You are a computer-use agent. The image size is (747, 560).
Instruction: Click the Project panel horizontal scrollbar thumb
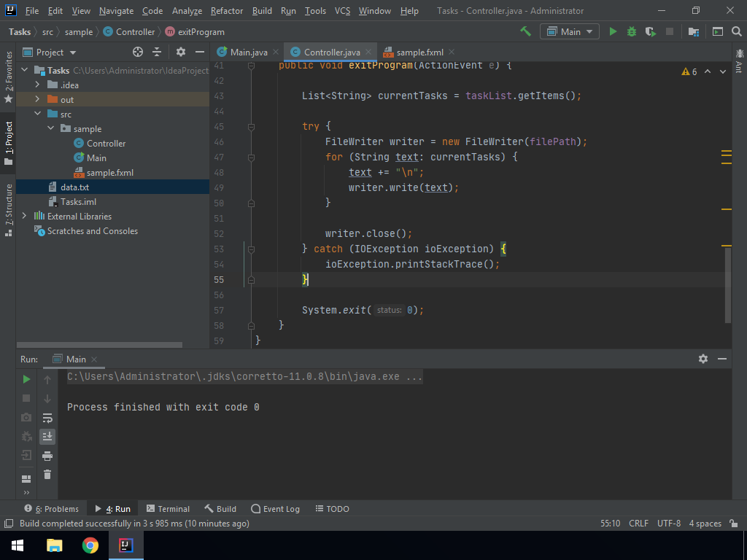[x=99, y=345]
